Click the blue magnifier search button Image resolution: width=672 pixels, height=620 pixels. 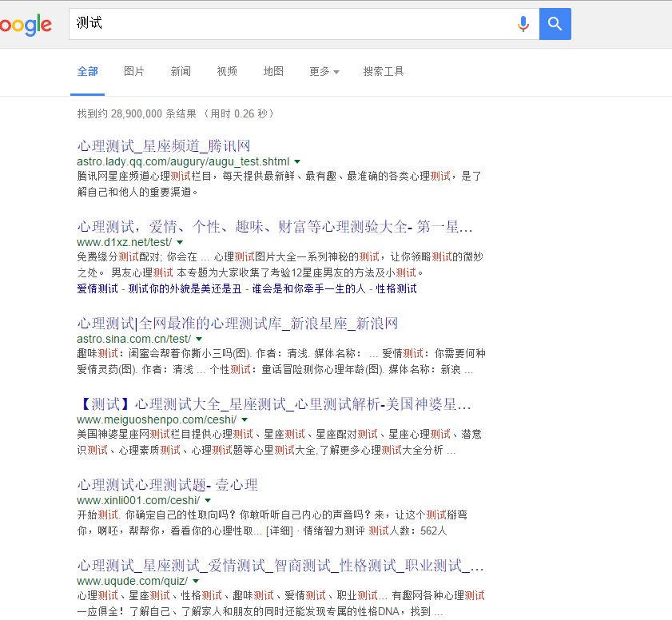tap(555, 24)
